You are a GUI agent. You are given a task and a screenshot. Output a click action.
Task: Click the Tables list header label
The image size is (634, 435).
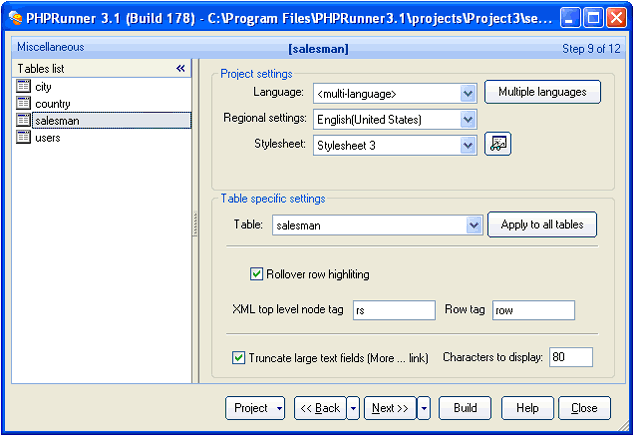tap(41, 69)
